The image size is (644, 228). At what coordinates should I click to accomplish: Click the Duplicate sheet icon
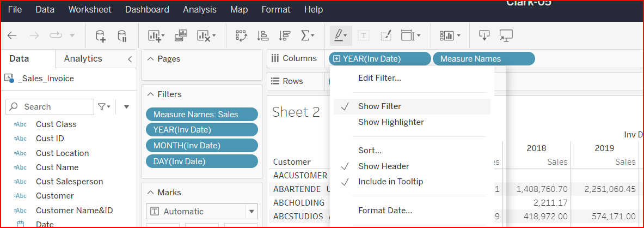pos(181,36)
